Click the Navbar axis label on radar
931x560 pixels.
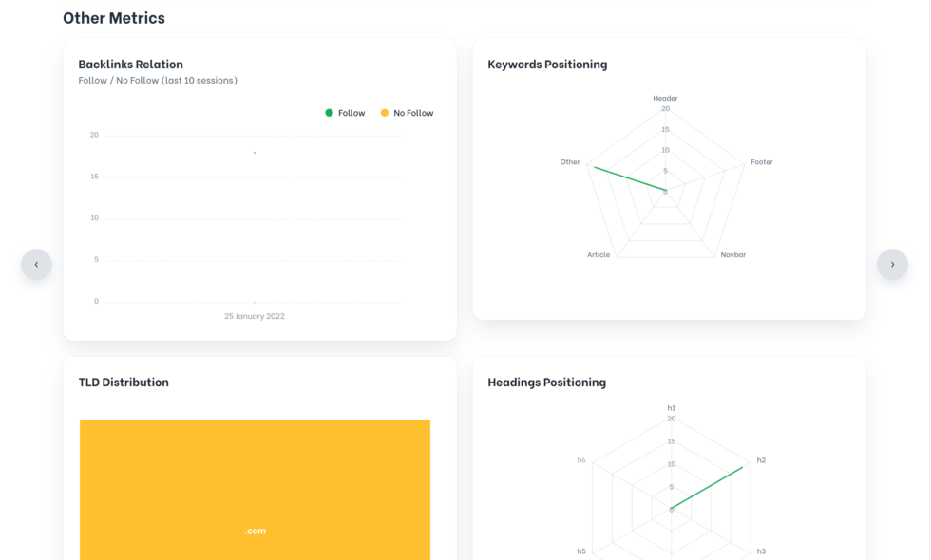click(x=732, y=255)
